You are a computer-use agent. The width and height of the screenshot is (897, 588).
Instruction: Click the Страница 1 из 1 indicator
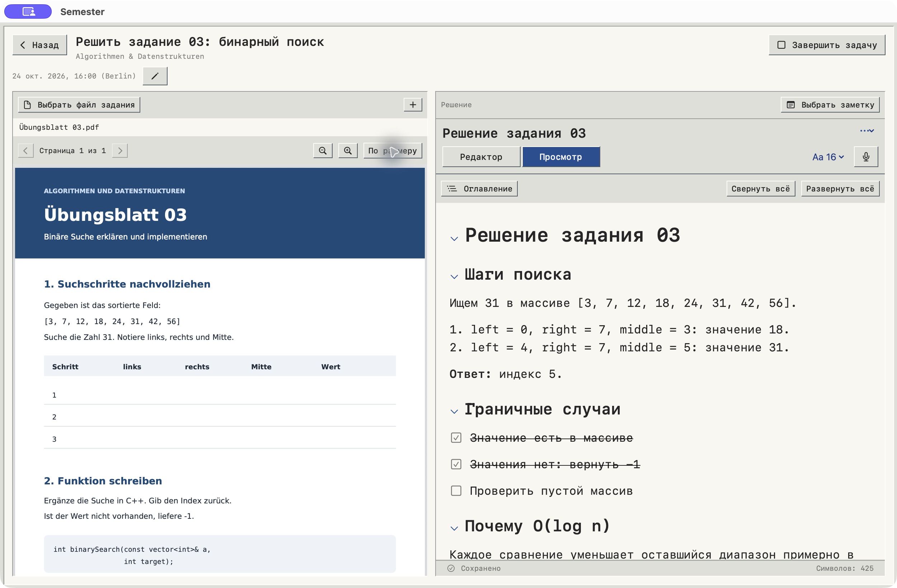[x=73, y=151]
